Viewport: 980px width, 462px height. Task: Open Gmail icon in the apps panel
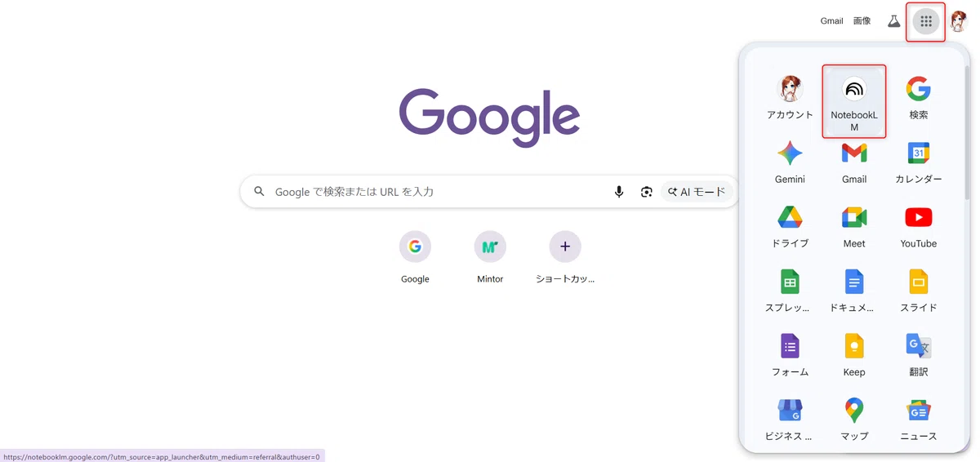[854, 162]
